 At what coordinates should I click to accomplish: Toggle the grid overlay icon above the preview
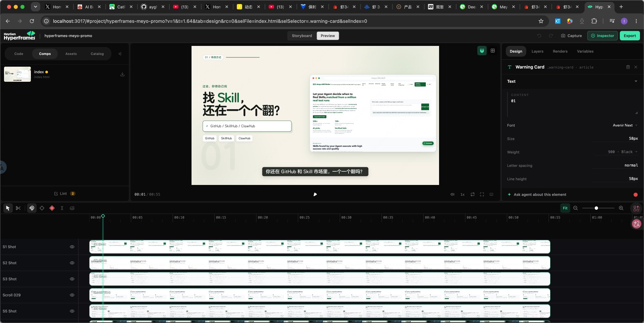tap(493, 51)
